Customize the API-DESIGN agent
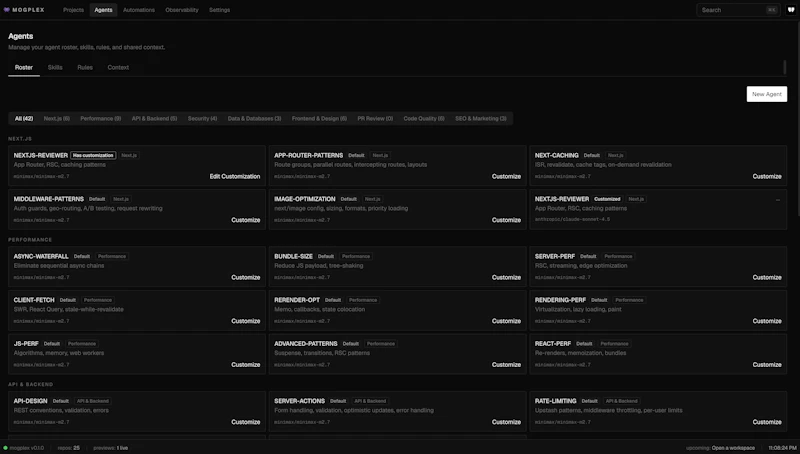 245,422
